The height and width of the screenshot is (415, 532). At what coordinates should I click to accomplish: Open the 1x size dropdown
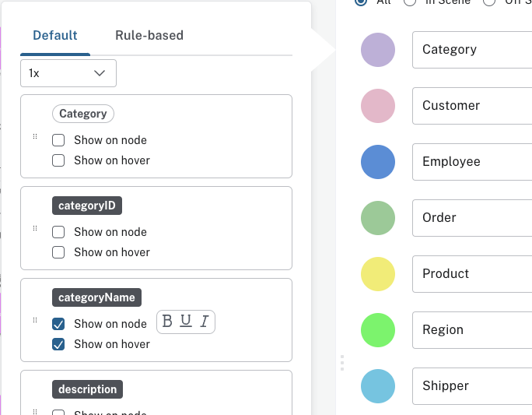tap(68, 73)
